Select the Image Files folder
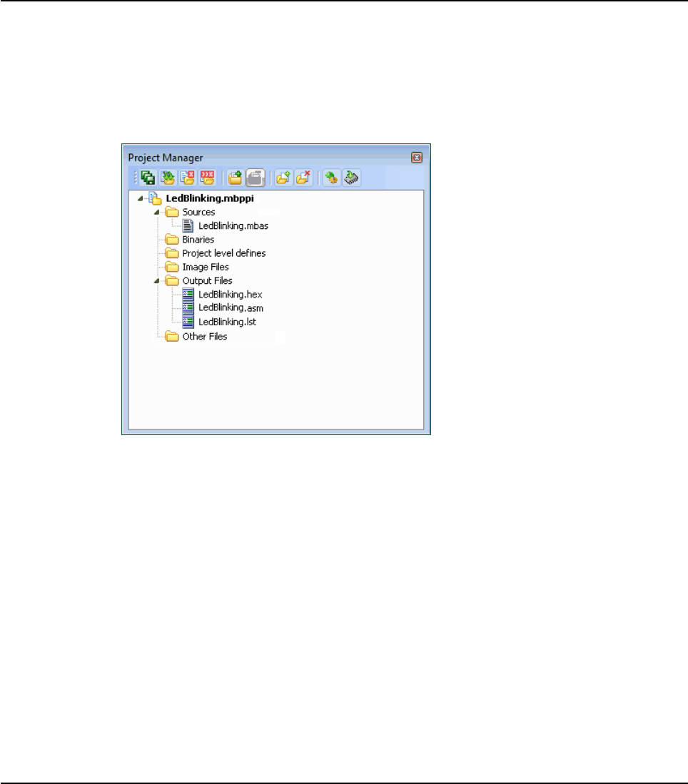The height and width of the screenshot is (784, 688). point(205,267)
